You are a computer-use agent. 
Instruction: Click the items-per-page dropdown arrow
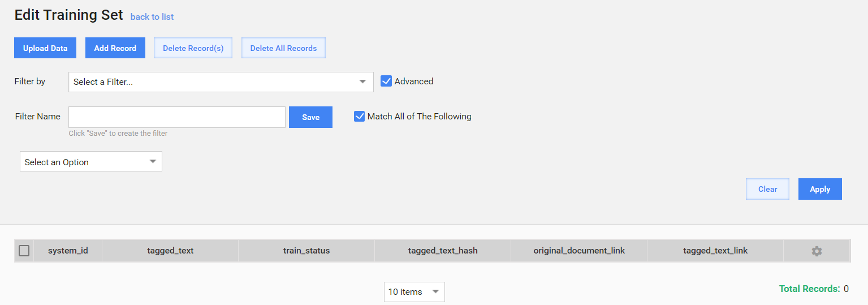point(435,292)
